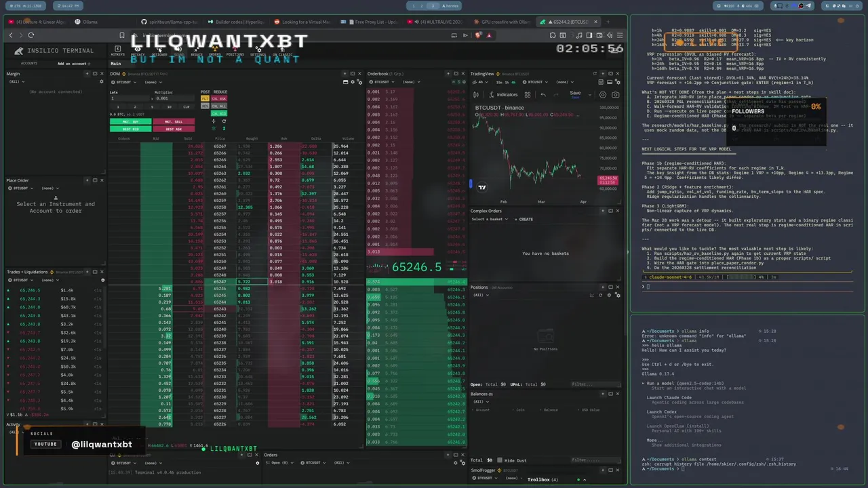Image resolution: width=868 pixels, height=488 pixels.
Task: Open Orderbook BTCUSDT instrument dropdown
Action: pos(382,82)
